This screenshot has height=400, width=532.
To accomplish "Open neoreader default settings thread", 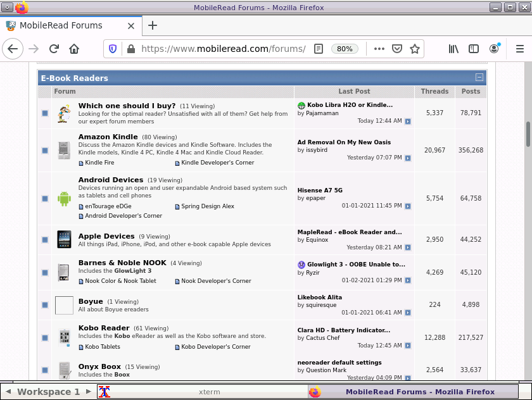I will pos(339,363).
